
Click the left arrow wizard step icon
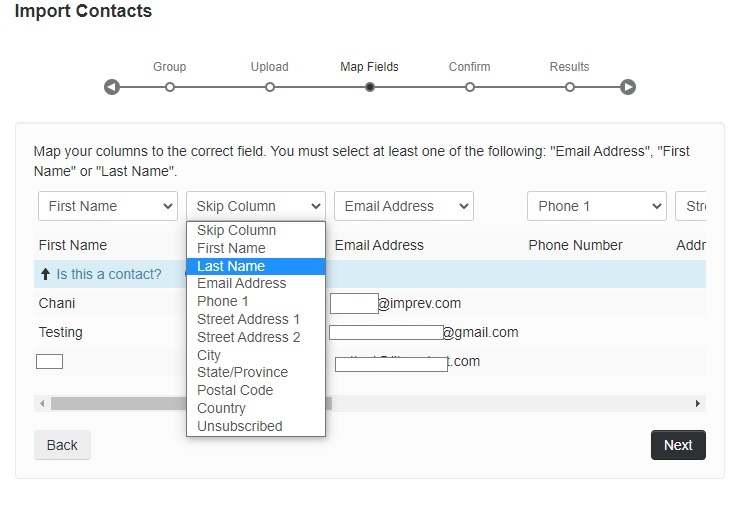(112, 87)
